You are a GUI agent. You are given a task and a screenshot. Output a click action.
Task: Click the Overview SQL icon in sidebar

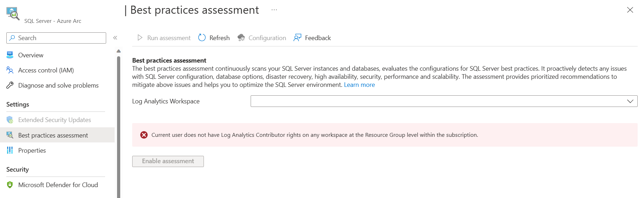10,55
